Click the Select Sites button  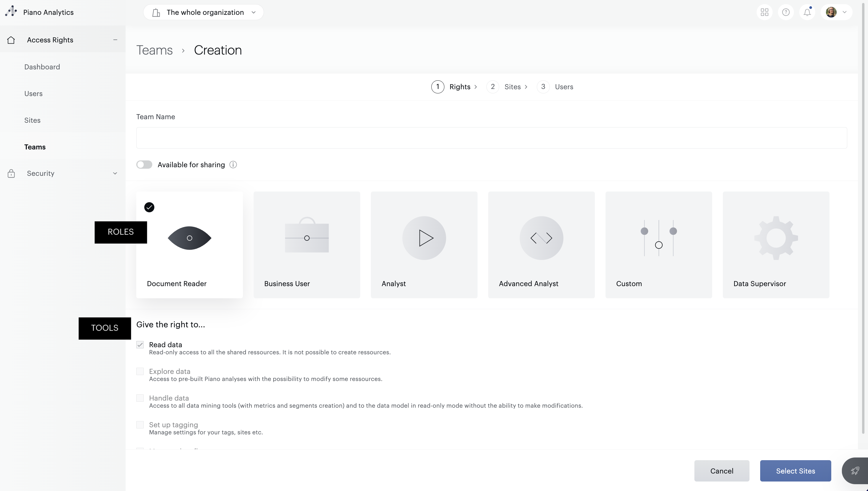coord(795,471)
